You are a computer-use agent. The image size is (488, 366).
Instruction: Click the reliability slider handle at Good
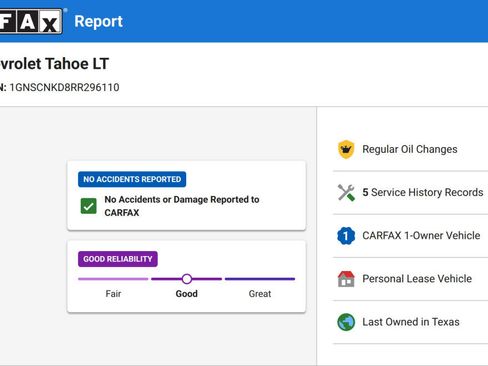(187, 279)
